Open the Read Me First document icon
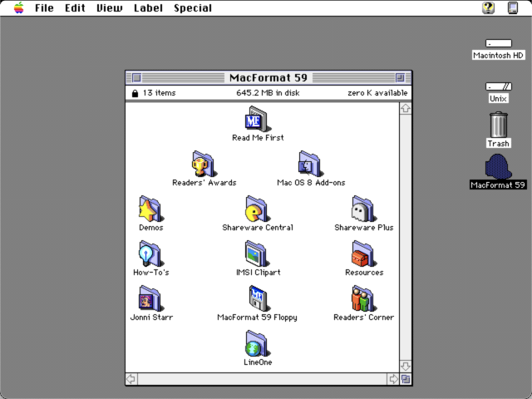This screenshot has width=532, height=399. (258, 119)
